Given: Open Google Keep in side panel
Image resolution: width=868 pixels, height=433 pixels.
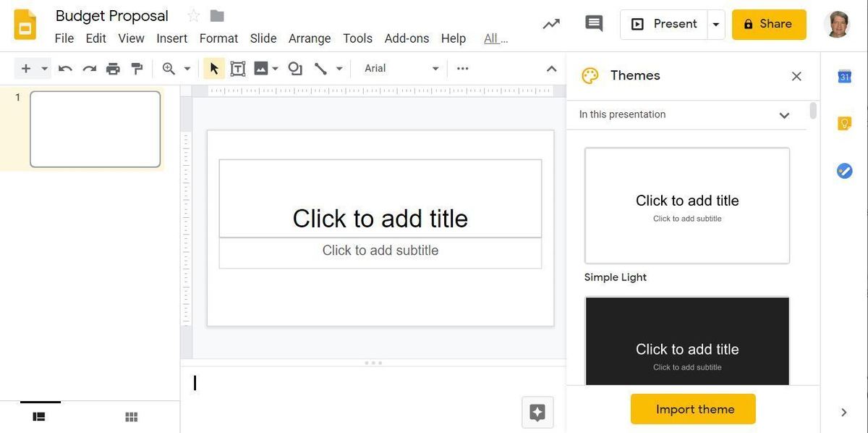Looking at the screenshot, I should pos(844,124).
